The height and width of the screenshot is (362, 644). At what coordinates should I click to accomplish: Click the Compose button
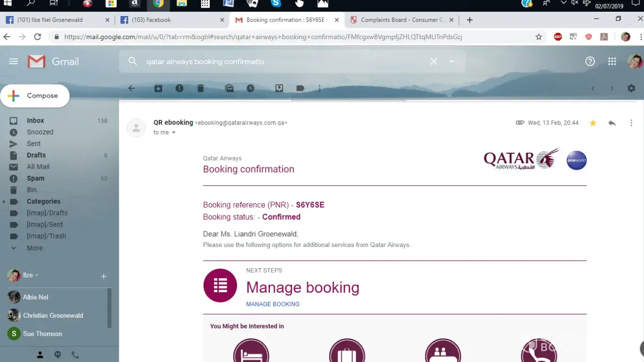(35, 96)
